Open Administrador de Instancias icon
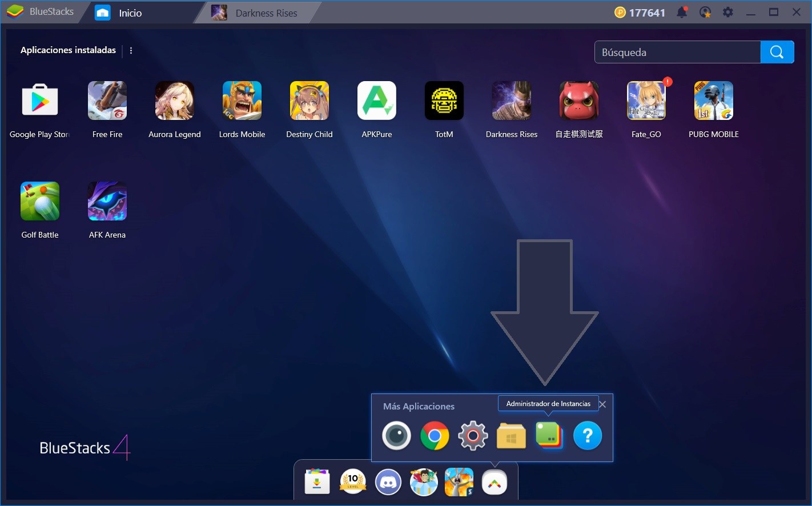The image size is (812, 506). point(549,436)
